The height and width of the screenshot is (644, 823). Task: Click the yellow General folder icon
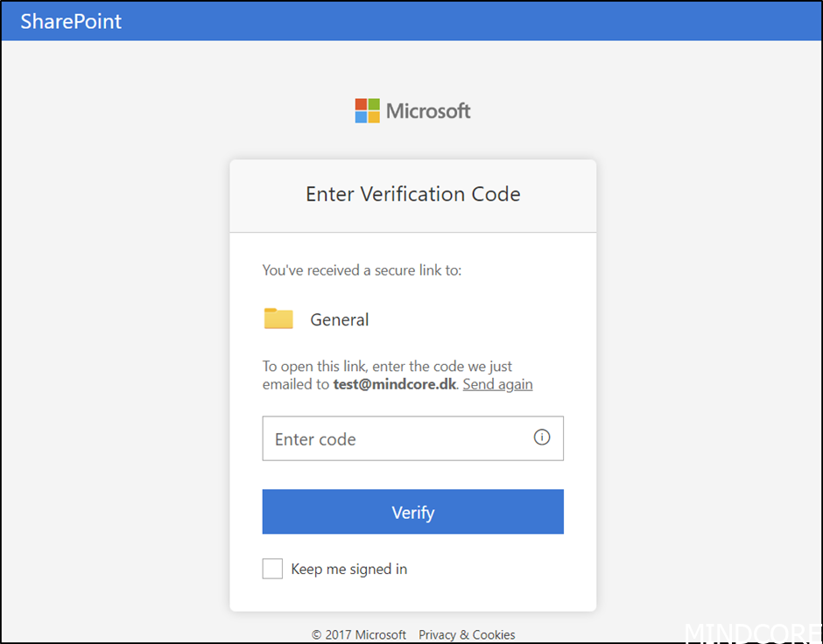click(278, 318)
